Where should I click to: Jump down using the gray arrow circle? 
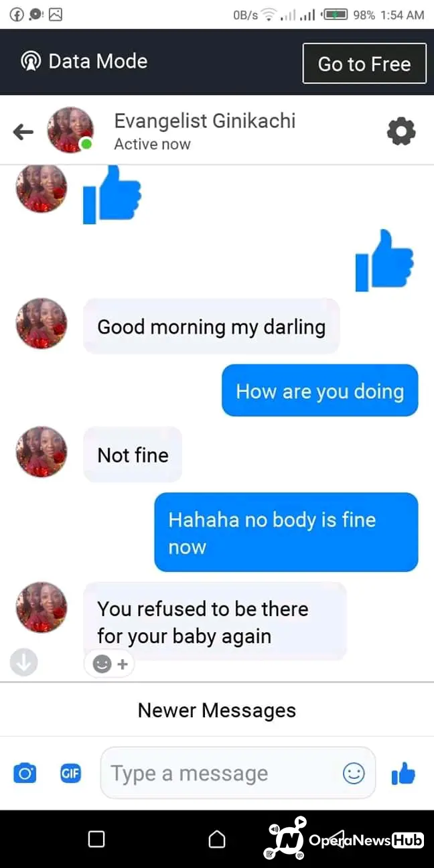click(x=23, y=662)
